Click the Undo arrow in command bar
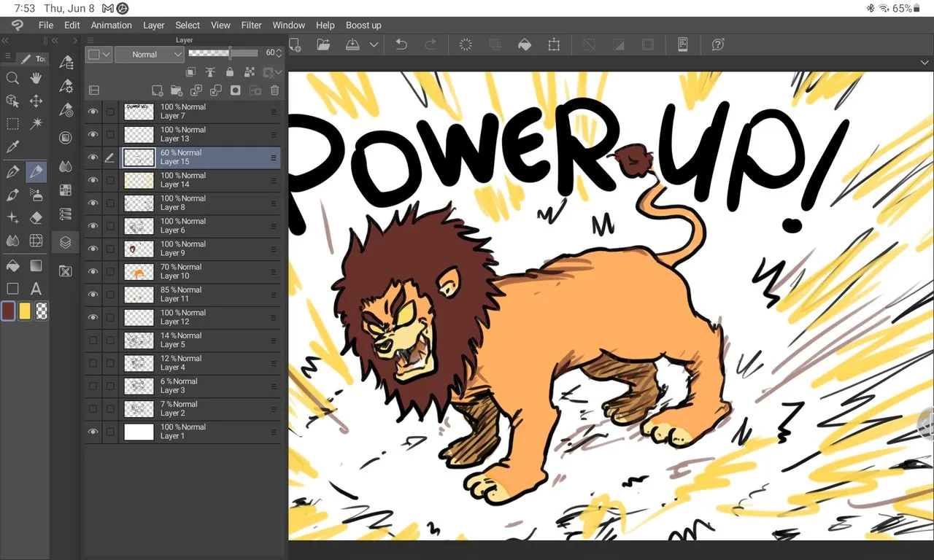The image size is (934, 560). click(x=401, y=44)
